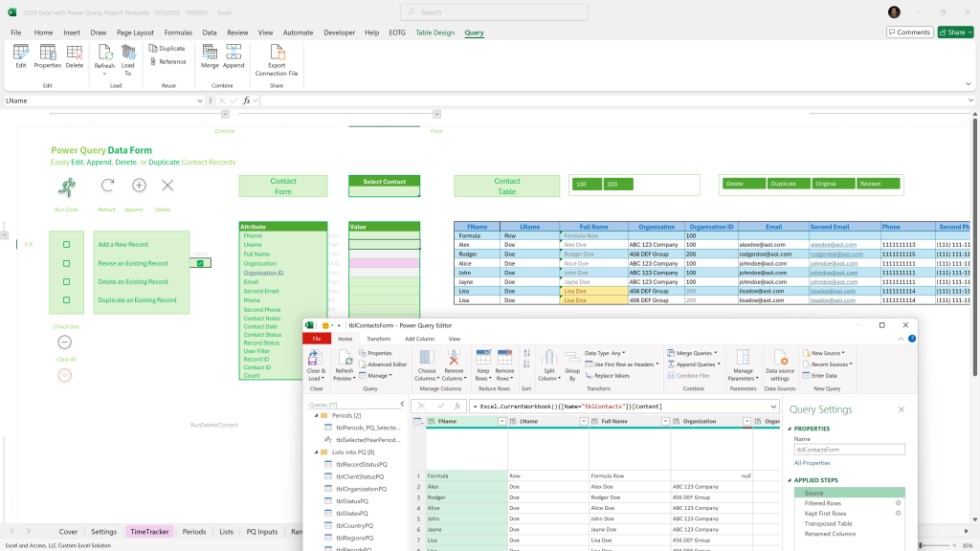Toggle the checked green checkbox beside Revise row
980x551 pixels.
tap(200, 263)
